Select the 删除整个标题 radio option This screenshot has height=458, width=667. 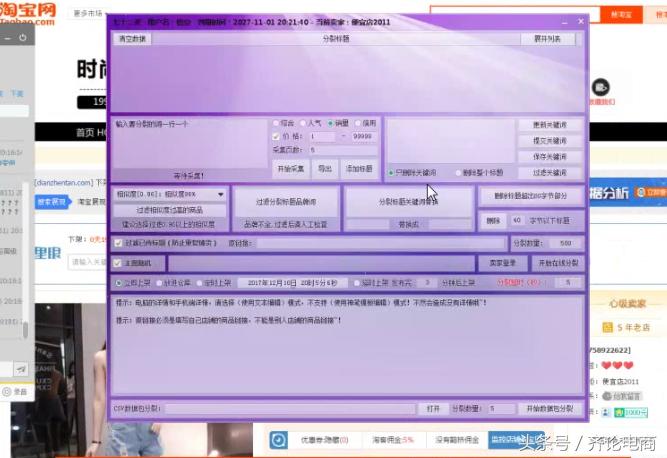459,173
